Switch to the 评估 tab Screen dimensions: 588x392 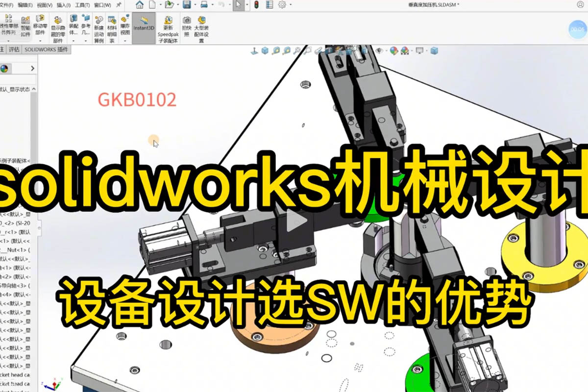point(14,49)
